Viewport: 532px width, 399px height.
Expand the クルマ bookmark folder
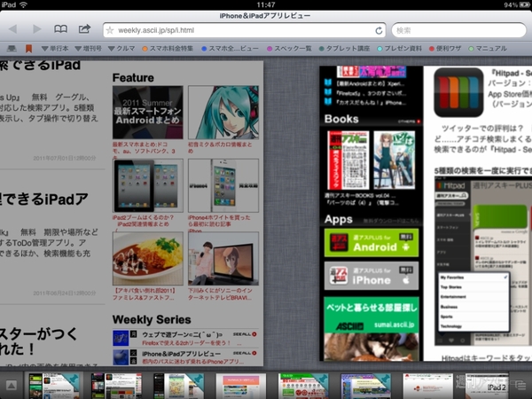coord(121,49)
